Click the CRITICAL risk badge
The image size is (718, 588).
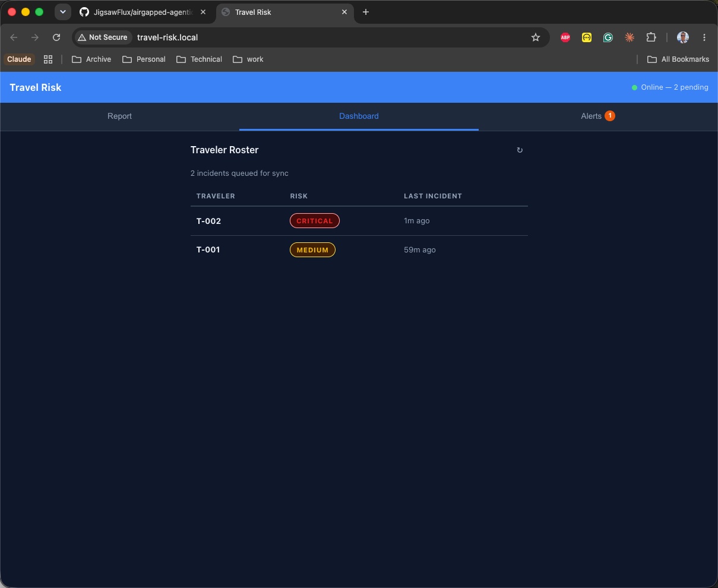(315, 221)
